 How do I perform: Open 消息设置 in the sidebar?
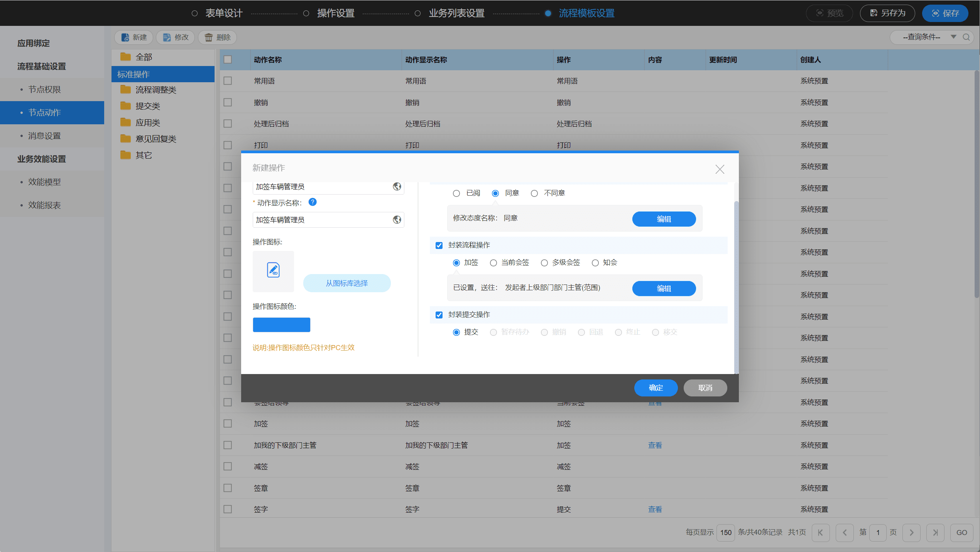(52, 136)
